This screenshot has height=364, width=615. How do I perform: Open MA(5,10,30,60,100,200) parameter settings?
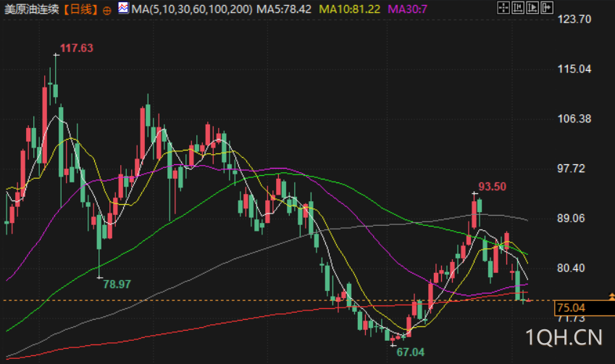[192, 9]
